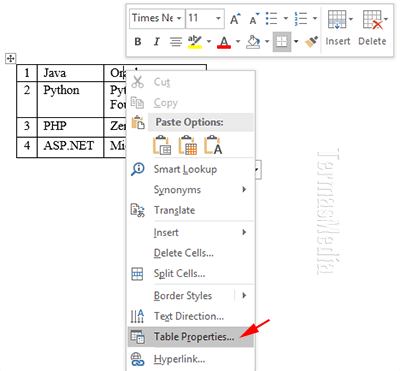Choose Delete Cells from menu
Viewport: 400px width, 371px height.
[191, 253]
